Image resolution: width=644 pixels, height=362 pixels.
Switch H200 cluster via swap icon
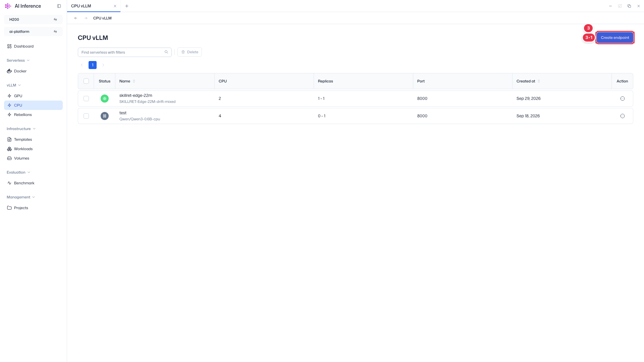pos(55,19)
